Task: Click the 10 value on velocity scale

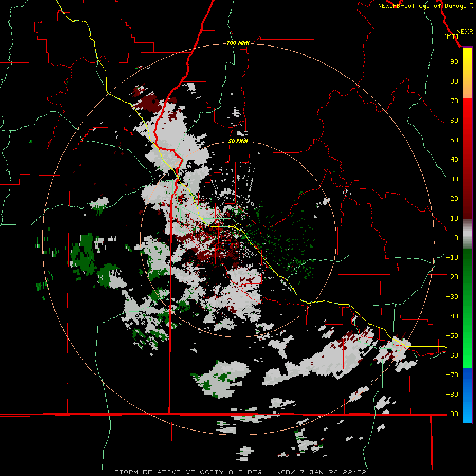Action: [454, 218]
